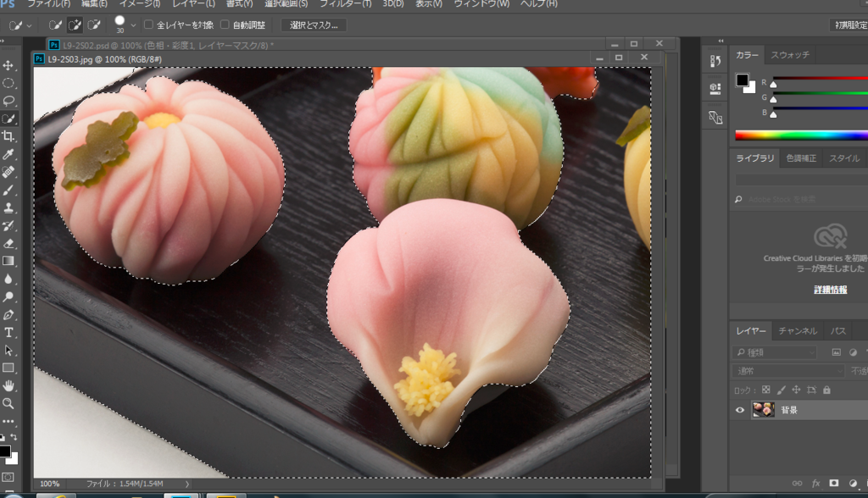Select the Hand tool
This screenshot has height=498, width=868.
(8, 385)
